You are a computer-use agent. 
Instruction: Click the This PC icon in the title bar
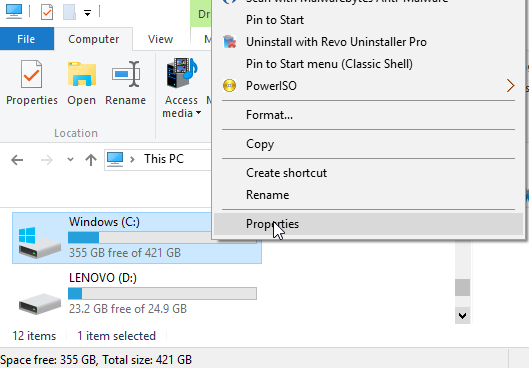(x=14, y=11)
